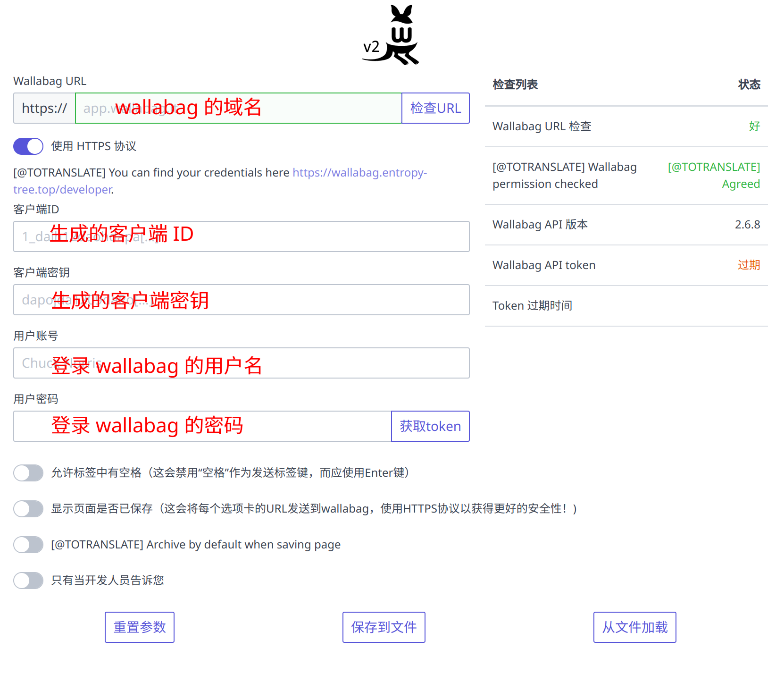Click the 用户账号 field label
This screenshot has height=674, width=784.
(x=36, y=336)
